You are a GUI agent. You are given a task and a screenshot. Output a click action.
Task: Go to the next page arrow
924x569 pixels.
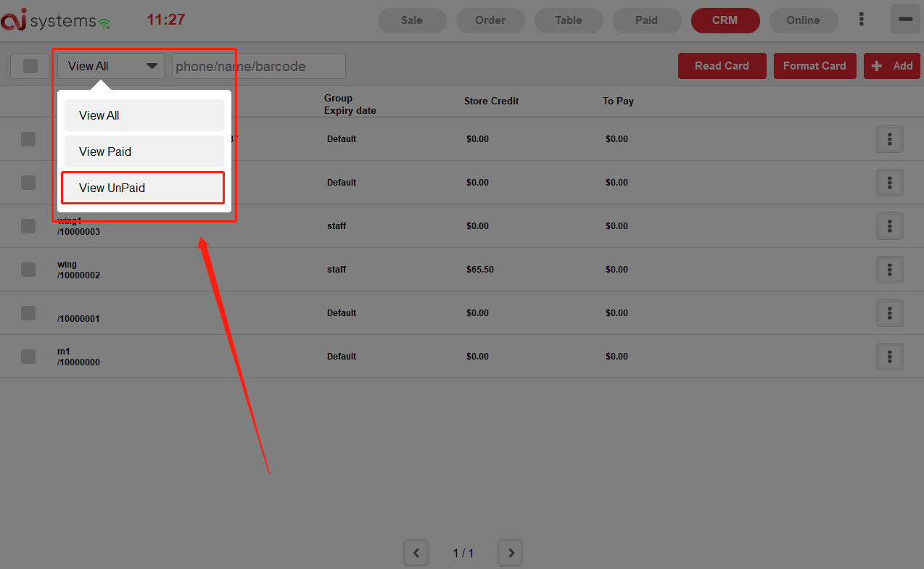511,553
